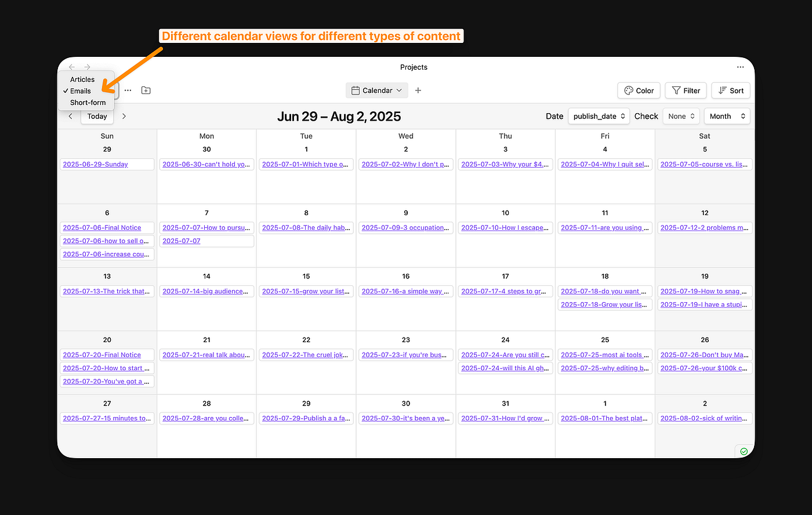The width and height of the screenshot is (812, 515).
Task: Open the 2025-07-06-Final Notice entry
Action: click(x=102, y=228)
